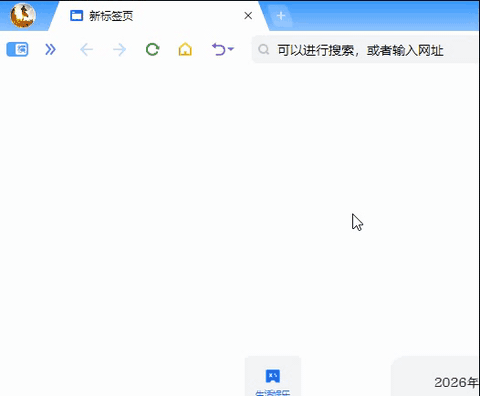Screen dimensions: 480x396
Task: Click the magnifier icon in address bar
Action: (264, 50)
